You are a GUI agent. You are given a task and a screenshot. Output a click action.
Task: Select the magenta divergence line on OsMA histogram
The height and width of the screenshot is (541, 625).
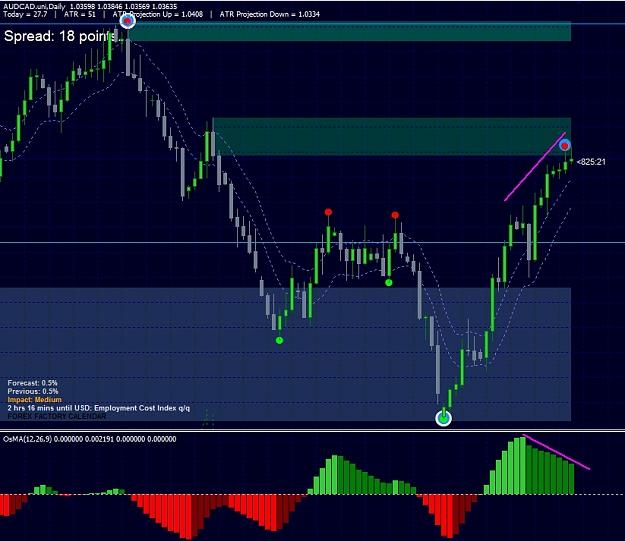coord(556,452)
